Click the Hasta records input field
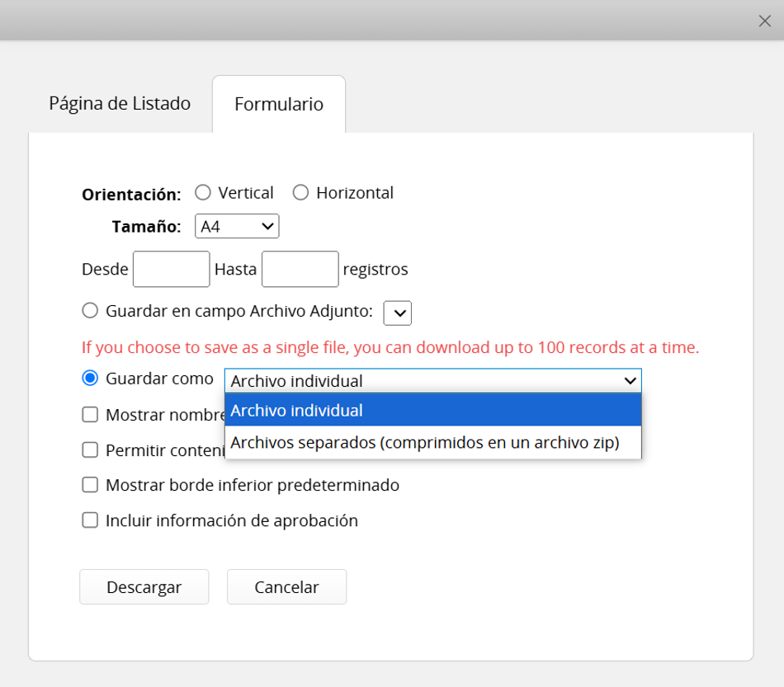Viewport: 784px width, 687px height. (x=300, y=269)
